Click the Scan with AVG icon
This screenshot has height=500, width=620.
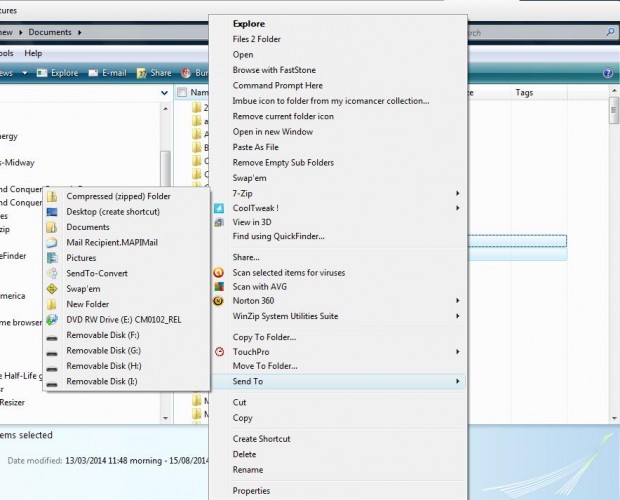point(219,286)
